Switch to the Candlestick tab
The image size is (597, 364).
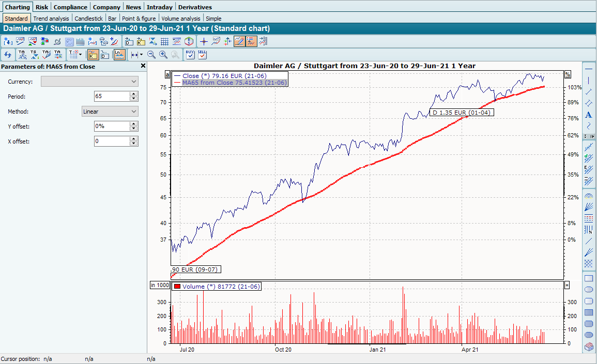tap(88, 19)
